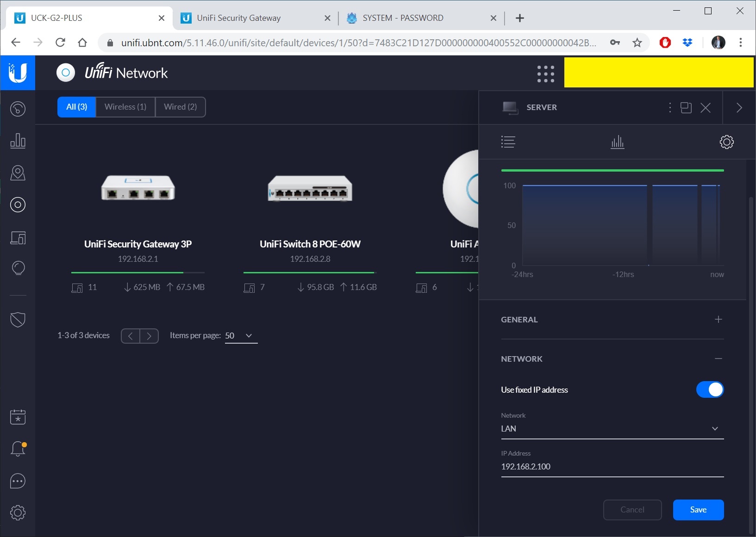
Task: Pop out the SERVER properties panel
Action: click(686, 108)
